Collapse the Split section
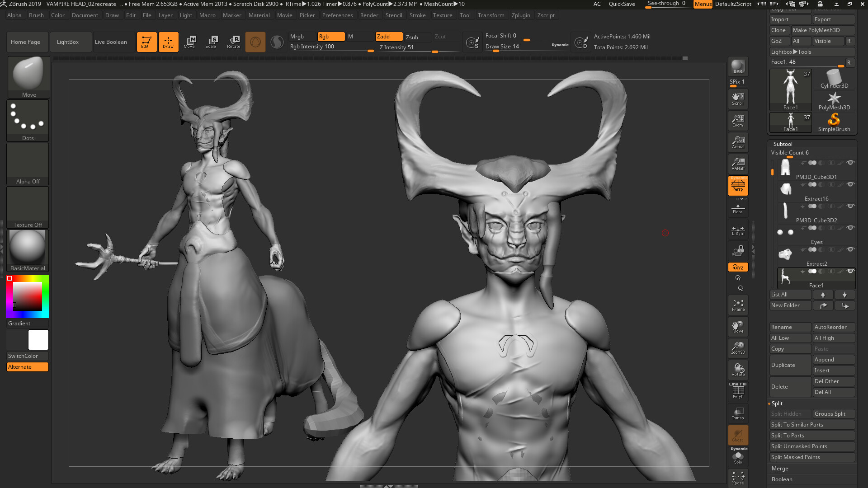This screenshot has width=868, height=488. tap(777, 403)
